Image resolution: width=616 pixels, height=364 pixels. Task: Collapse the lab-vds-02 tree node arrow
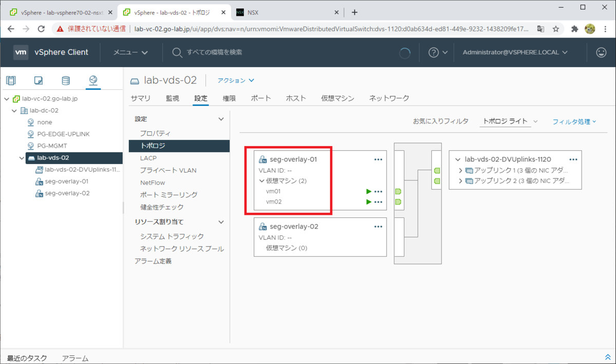pos(21,158)
